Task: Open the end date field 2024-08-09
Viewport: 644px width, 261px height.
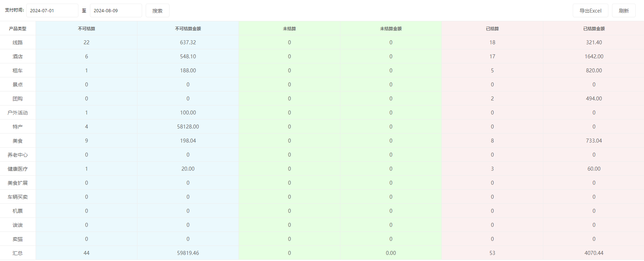Action: (115, 11)
